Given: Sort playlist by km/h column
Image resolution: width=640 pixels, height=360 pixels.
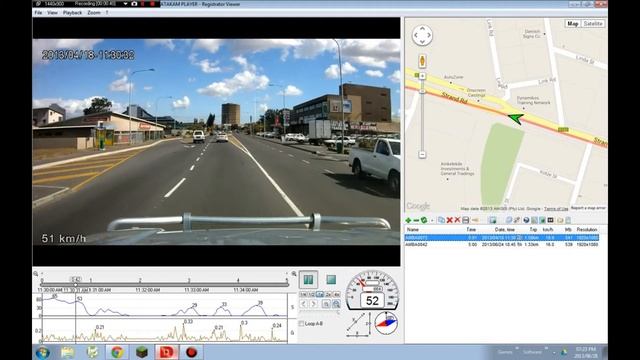Looking at the screenshot, I should pyautogui.click(x=548, y=229).
